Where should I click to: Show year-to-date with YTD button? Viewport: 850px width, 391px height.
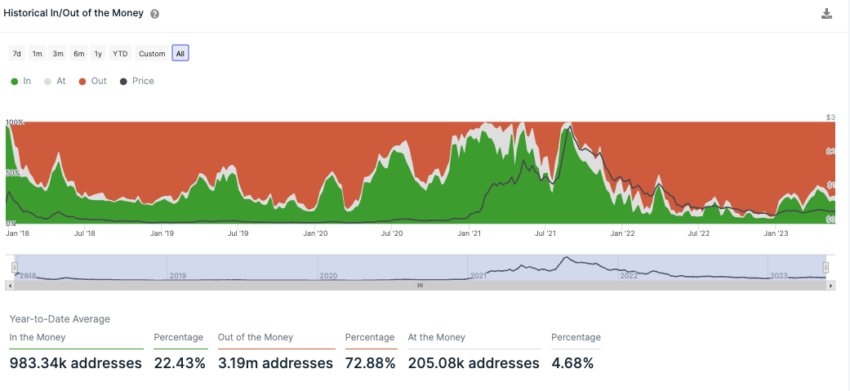[x=120, y=54]
